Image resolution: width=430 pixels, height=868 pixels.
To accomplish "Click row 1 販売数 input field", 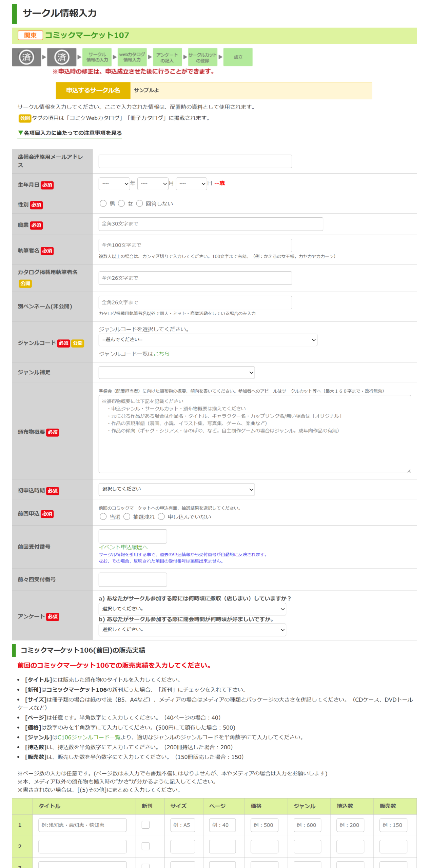I will click(x=393, y=825).
